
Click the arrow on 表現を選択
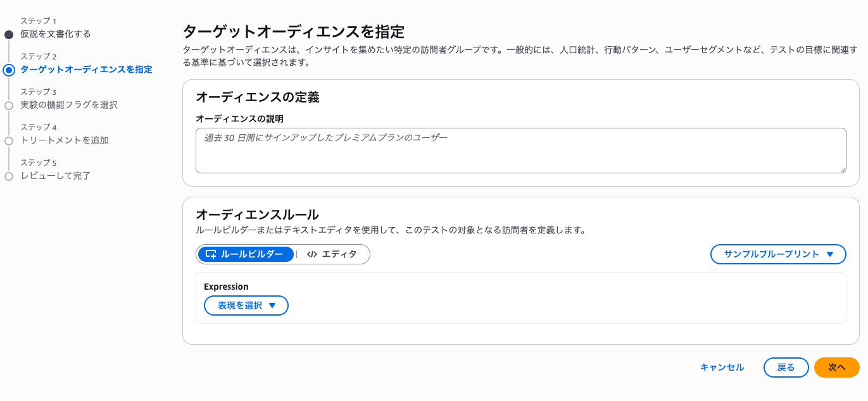(x=272, y=305)
